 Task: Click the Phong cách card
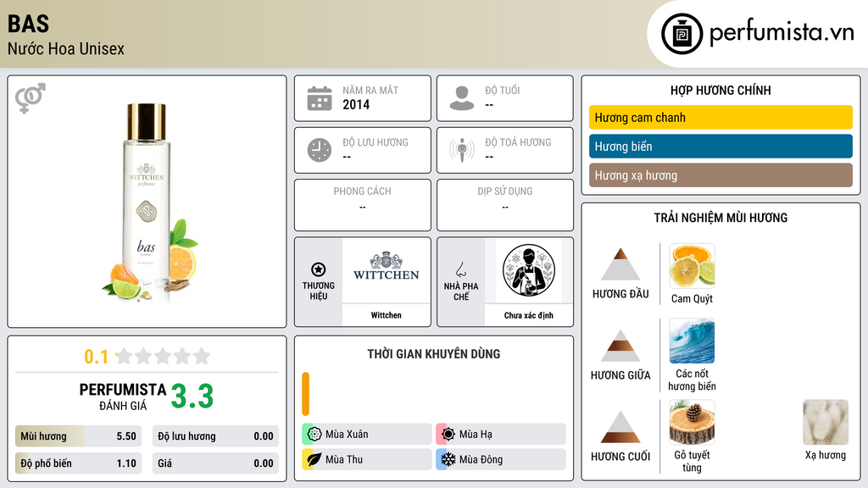[x=363, y=205]
